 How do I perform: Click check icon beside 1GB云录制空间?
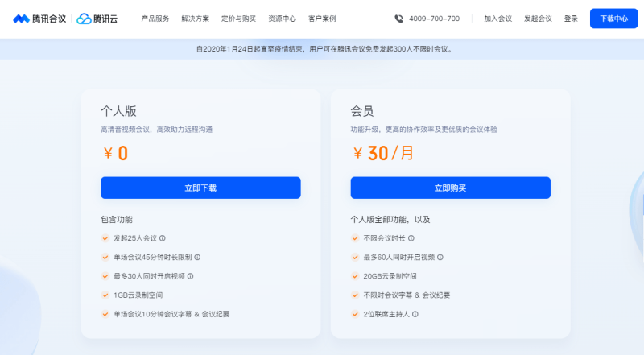[105, 295]
